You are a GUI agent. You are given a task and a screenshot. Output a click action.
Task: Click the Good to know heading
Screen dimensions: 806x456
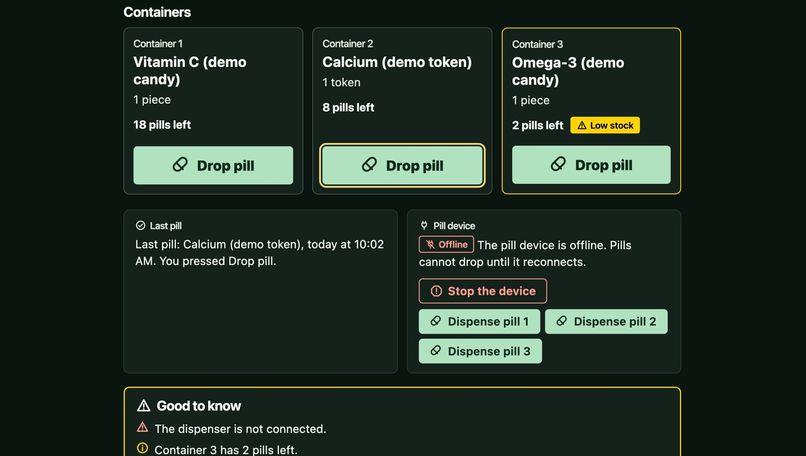[198, 406]
